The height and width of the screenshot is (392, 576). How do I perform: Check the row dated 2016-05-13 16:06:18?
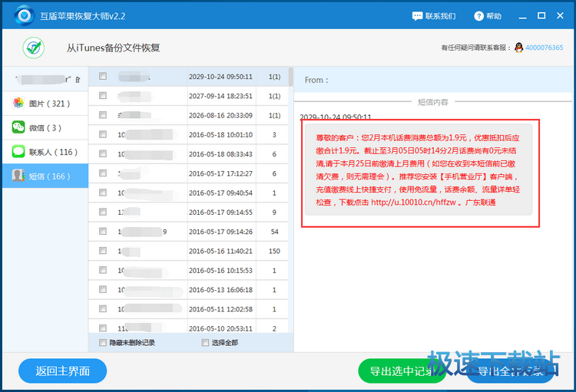coord(103,290)
